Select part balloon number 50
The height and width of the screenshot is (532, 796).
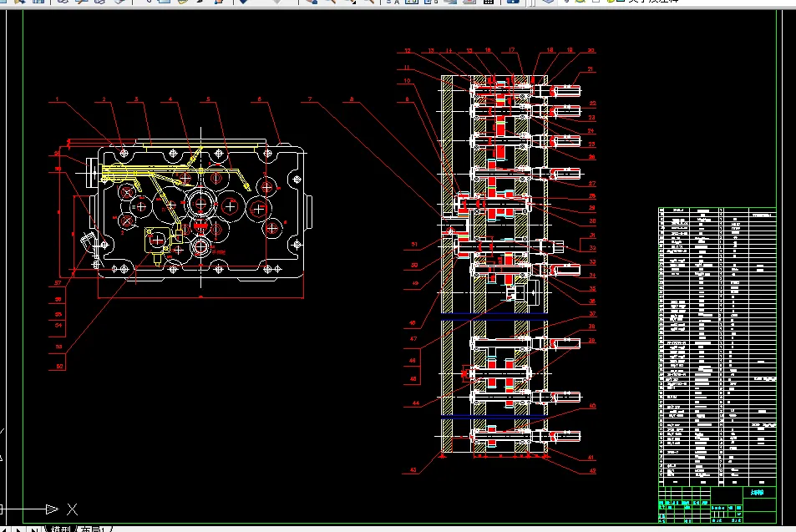[x=414, y=266]
